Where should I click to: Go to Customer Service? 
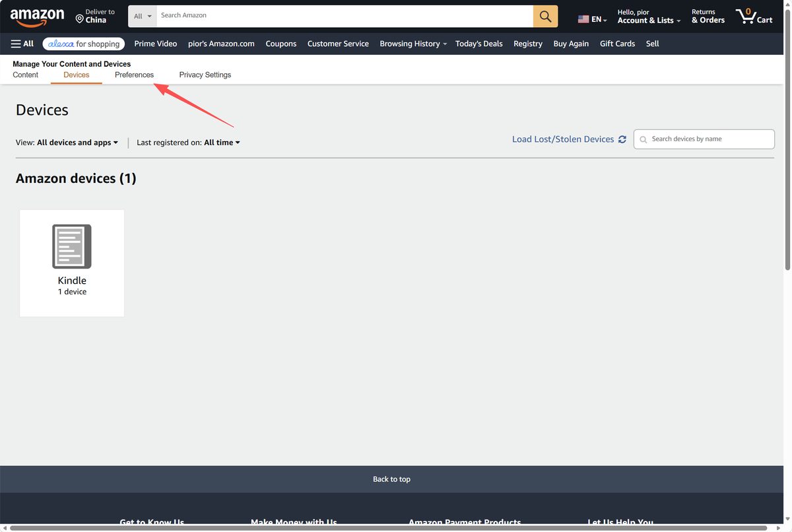point(338,44)
